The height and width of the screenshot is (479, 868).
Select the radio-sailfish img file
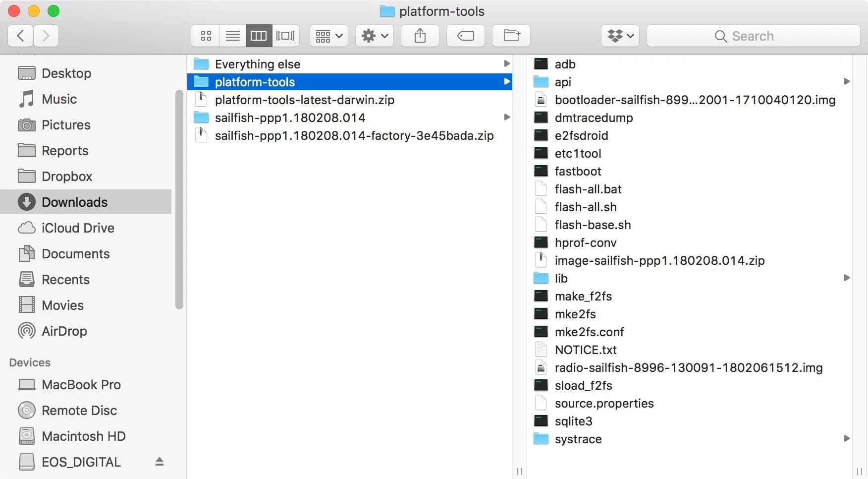pos(690,367)
